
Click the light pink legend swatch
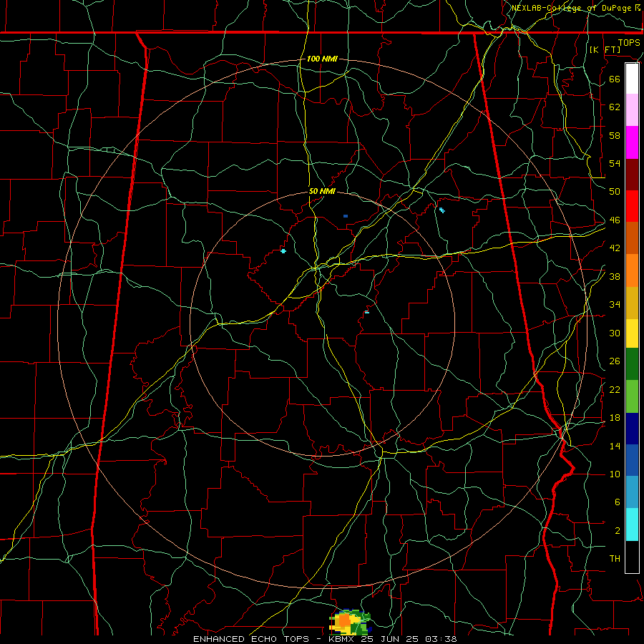(x=632, y=110)
